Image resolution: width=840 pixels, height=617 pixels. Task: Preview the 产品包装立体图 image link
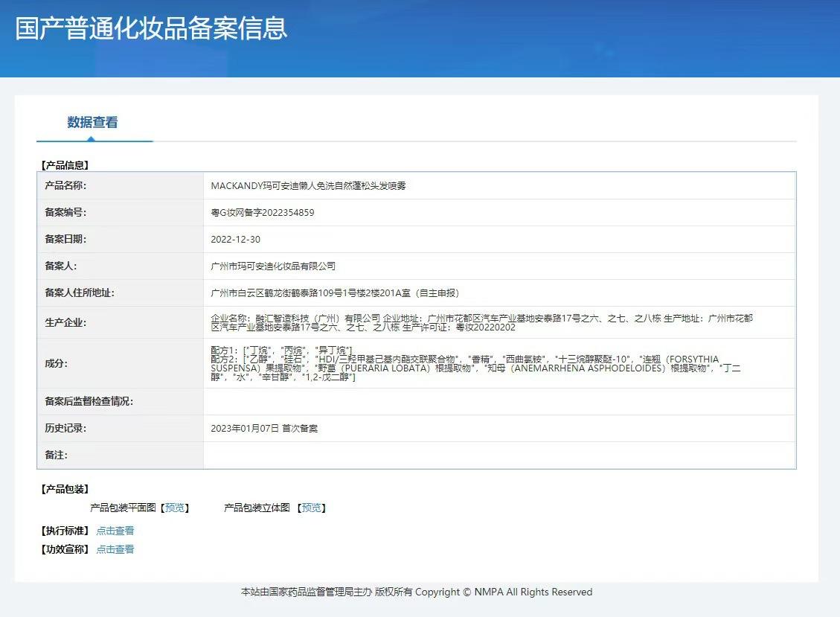[311, 508]
